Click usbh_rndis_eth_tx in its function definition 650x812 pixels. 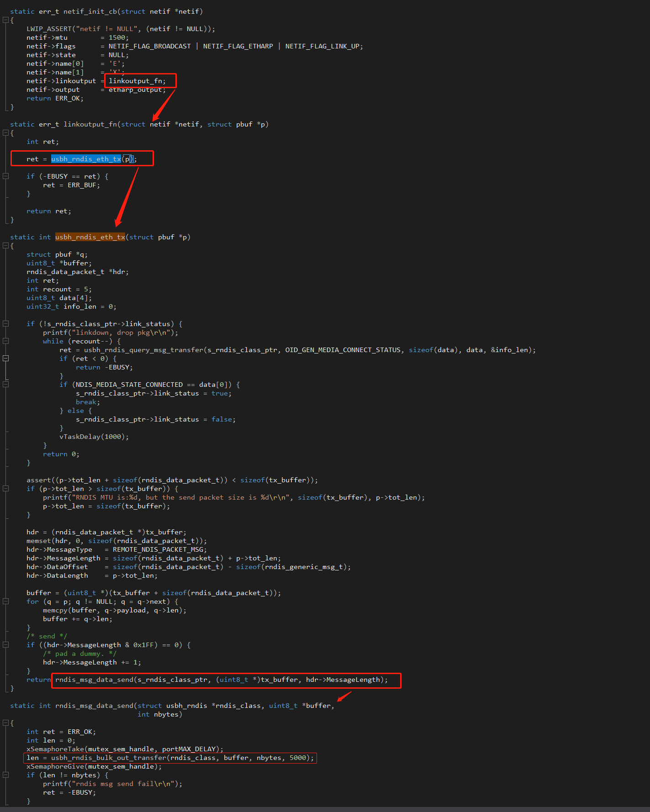click(x=90, y=237)
